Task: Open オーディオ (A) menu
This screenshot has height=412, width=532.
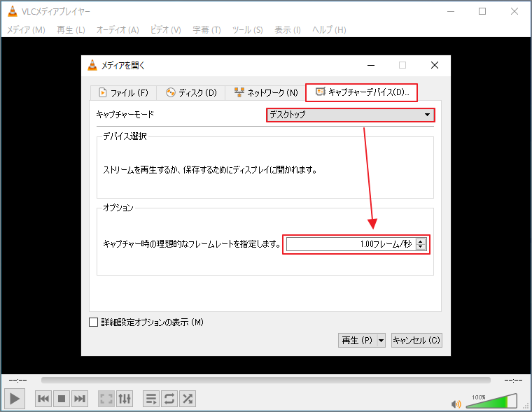Action: pos(118,30)
